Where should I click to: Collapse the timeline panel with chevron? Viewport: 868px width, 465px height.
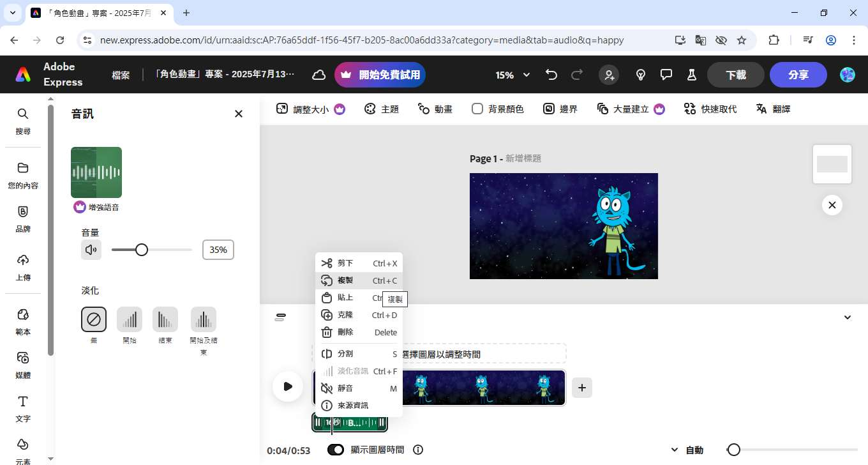848,317
